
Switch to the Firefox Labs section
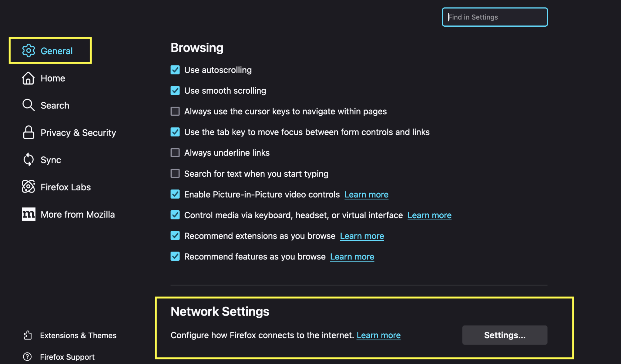coord(56,187)
